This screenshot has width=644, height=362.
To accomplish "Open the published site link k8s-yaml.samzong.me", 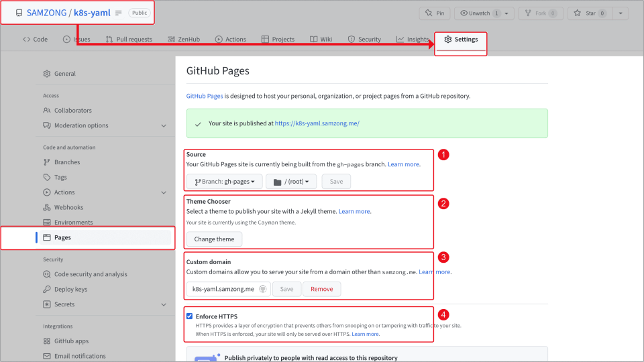I will [317, 123].
